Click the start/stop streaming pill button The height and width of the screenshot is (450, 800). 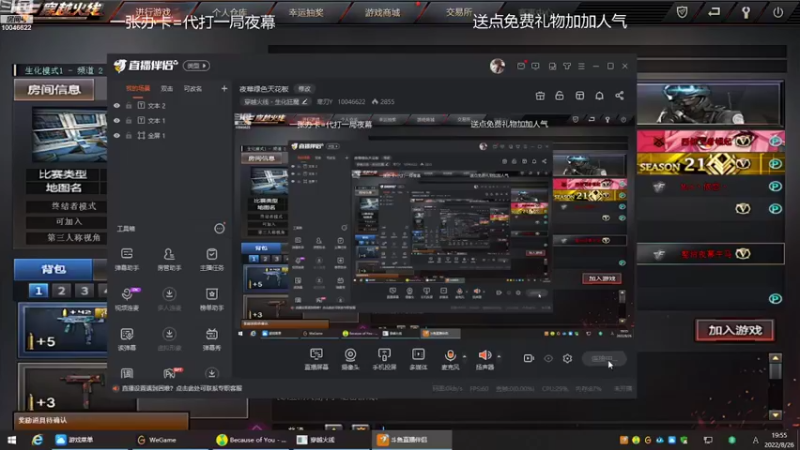point(604,359)
